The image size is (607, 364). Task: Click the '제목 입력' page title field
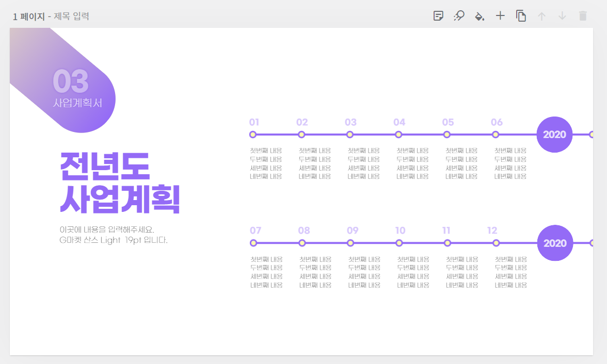click(71, 16)
